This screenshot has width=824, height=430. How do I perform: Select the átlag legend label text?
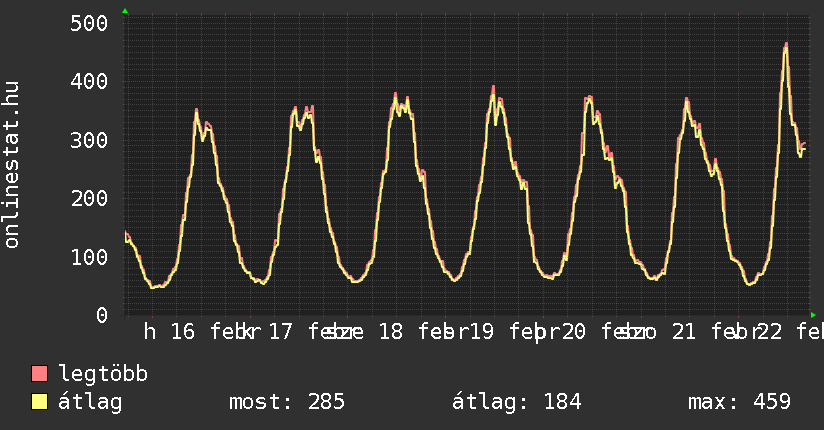(90, 402)
